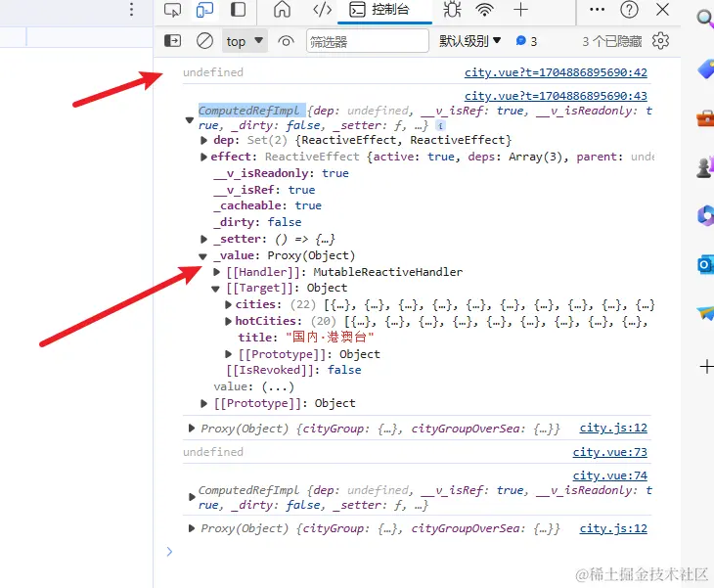Open the 默认级别 log level dropdown
Image resolution: width=714 pixels, height=588 pixels.
[x=469, y=41]
